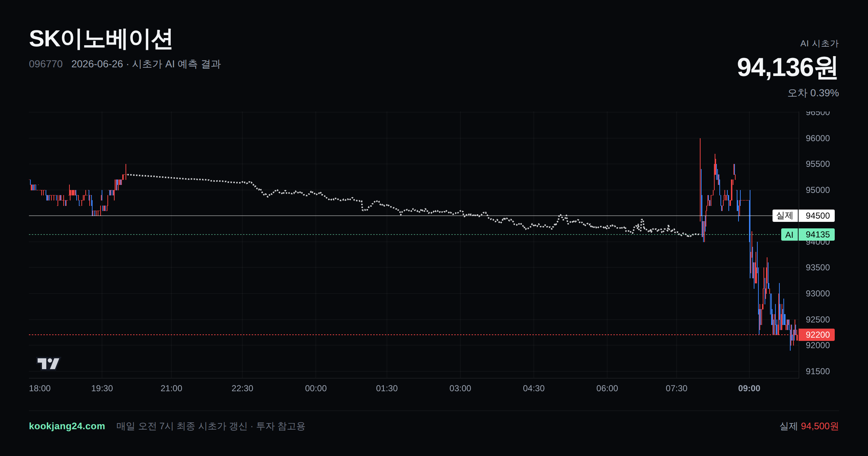
Task: Click the 오차 0.39% error text
Action: coord(813,93)
